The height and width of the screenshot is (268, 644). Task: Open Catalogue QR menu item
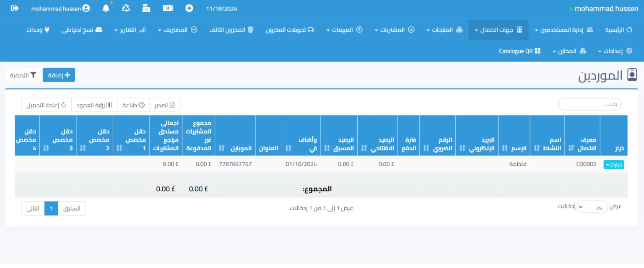519,51
